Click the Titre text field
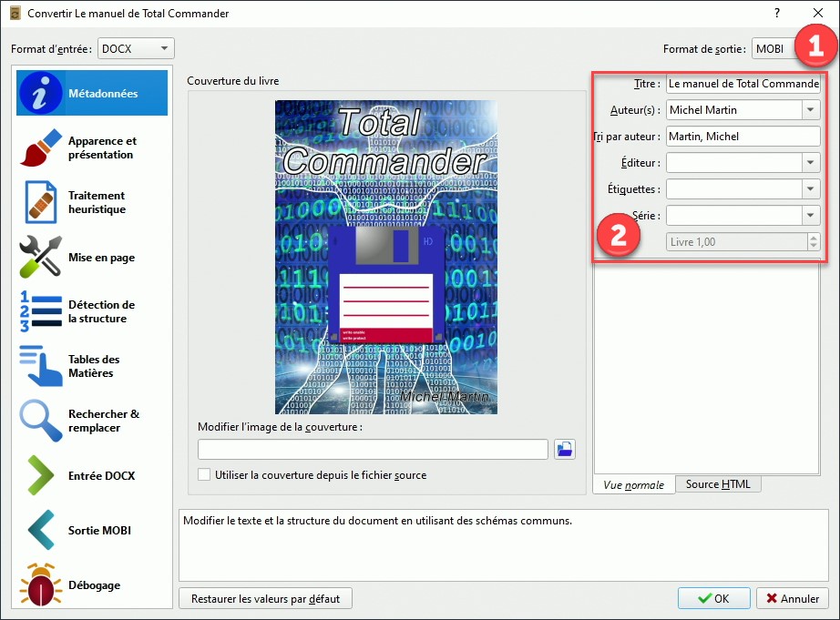 (743, 84)
